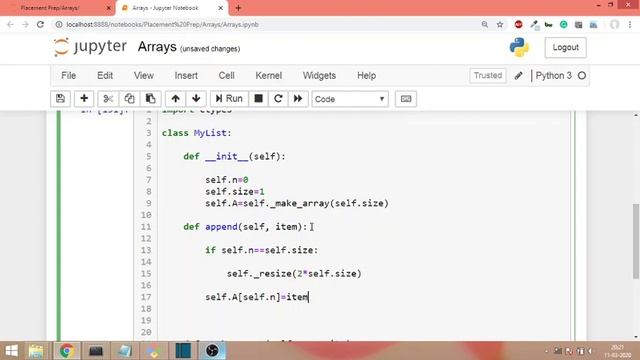
Task: Click the pencil edit mode icon
Action: point(518,76)
